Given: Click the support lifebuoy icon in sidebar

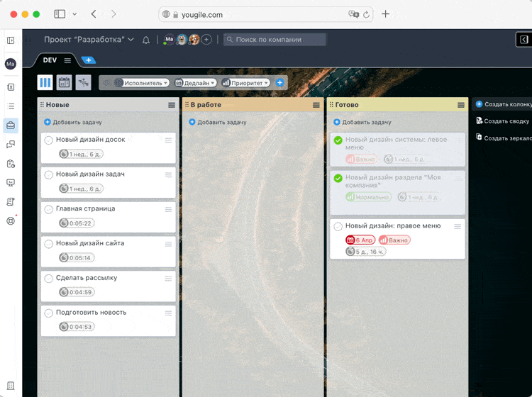Looking at the screenshot, I should pyautogui.click(x=11, y=220).
